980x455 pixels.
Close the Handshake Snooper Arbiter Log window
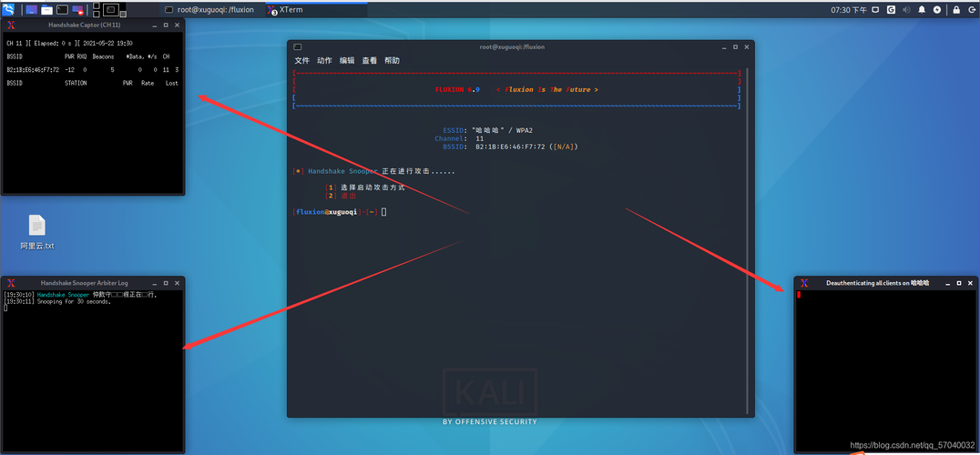coord(177,283)
